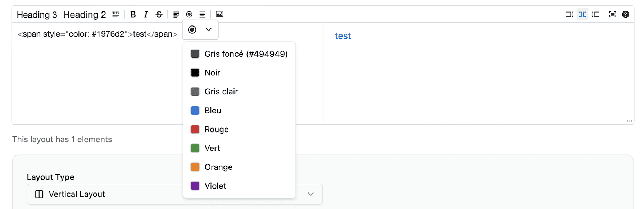Click the title icon after Heading 2
This screenshot has width=644, height=209.
[x=116, y=14]
